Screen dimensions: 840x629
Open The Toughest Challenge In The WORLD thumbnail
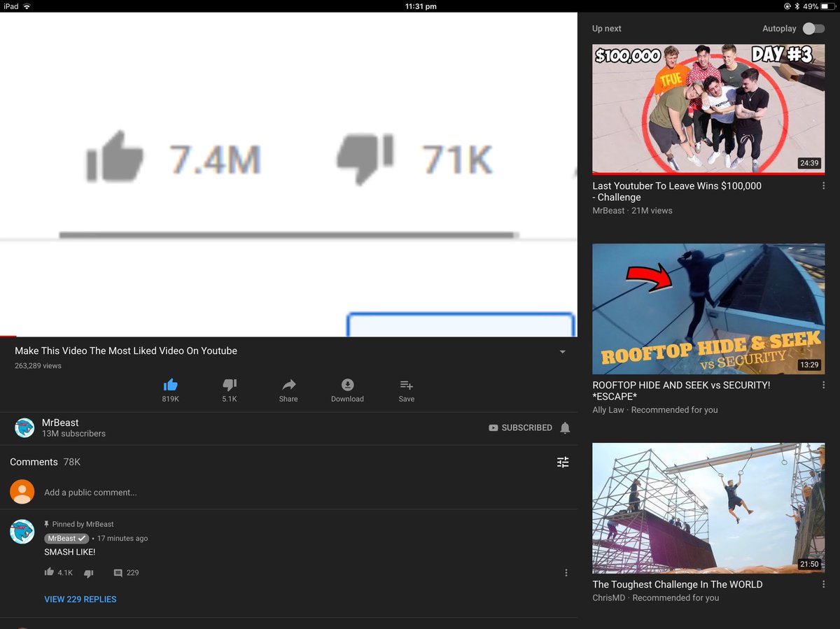(x=708, y=508)
